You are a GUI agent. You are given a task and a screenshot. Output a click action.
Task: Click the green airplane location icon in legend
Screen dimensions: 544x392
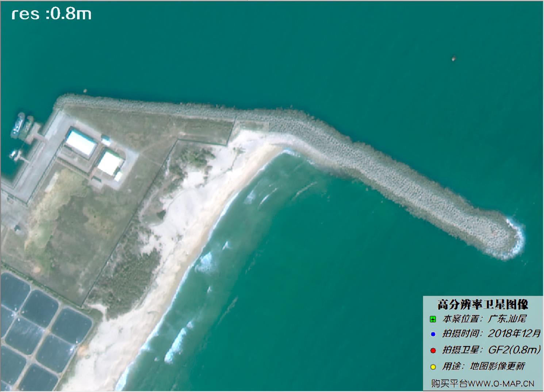[x=433, y=319]
